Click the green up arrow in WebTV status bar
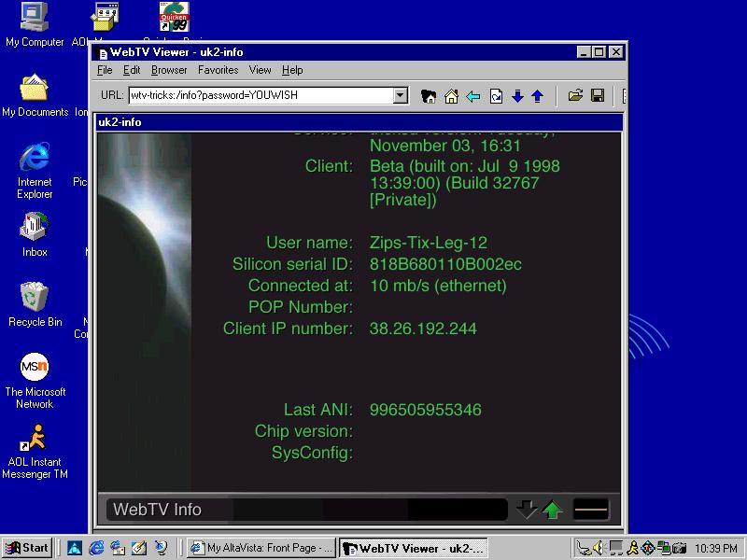The height and width of the screenshot is (560, 747). (x=553, y=509)
